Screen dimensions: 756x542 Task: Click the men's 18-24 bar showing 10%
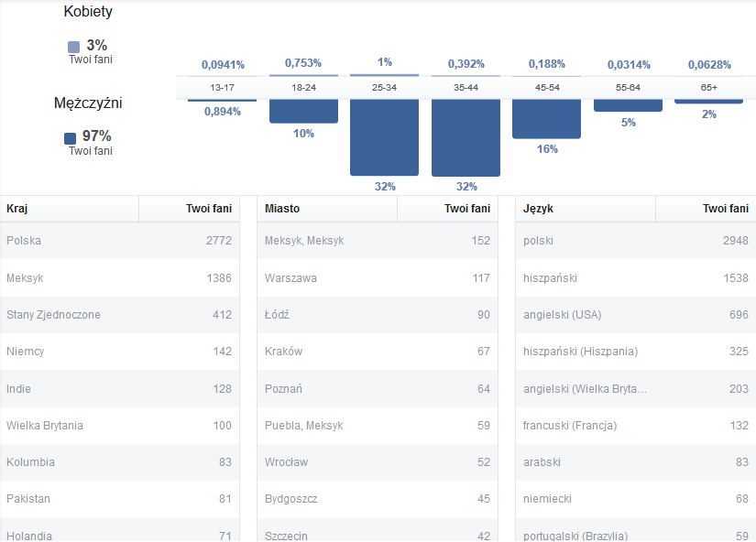303,111
